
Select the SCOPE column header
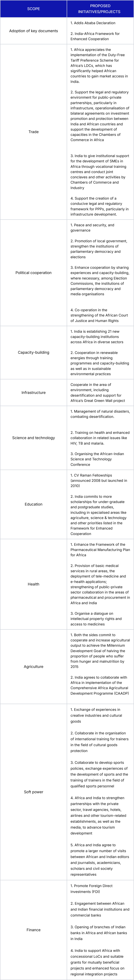[x=33, y=9]
